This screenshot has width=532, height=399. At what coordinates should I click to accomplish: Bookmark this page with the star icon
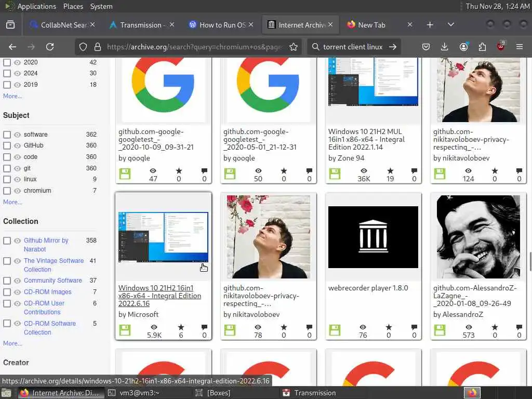pyautogui.click(x=294, y=47)
